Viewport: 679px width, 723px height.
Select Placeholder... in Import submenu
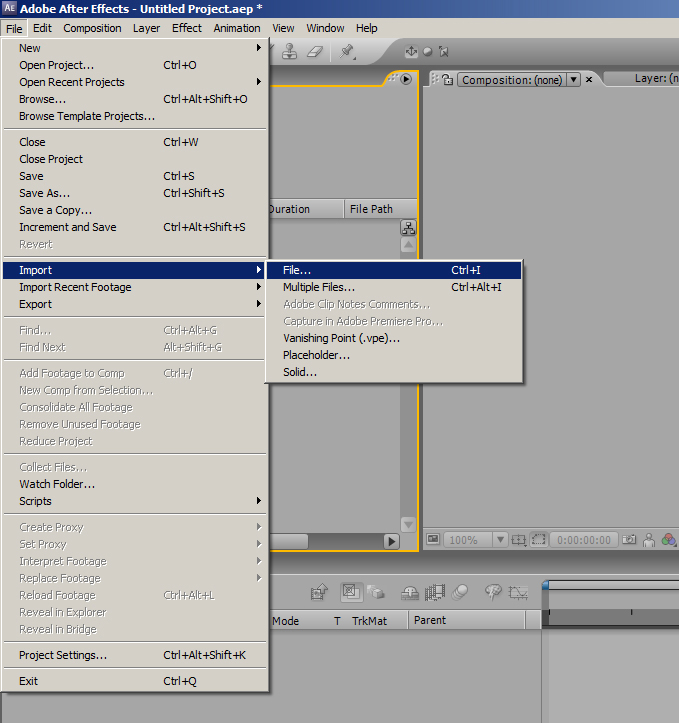coord(394,355)
